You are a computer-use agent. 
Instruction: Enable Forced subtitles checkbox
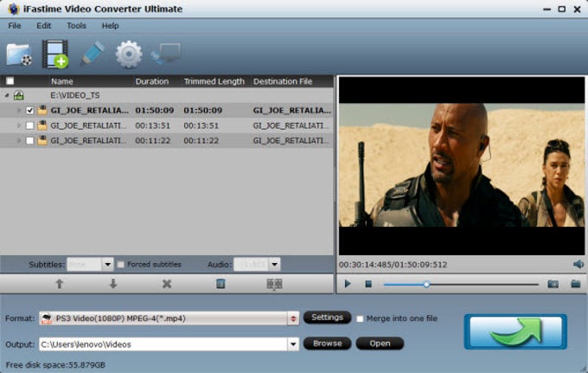tap(121, 265)
